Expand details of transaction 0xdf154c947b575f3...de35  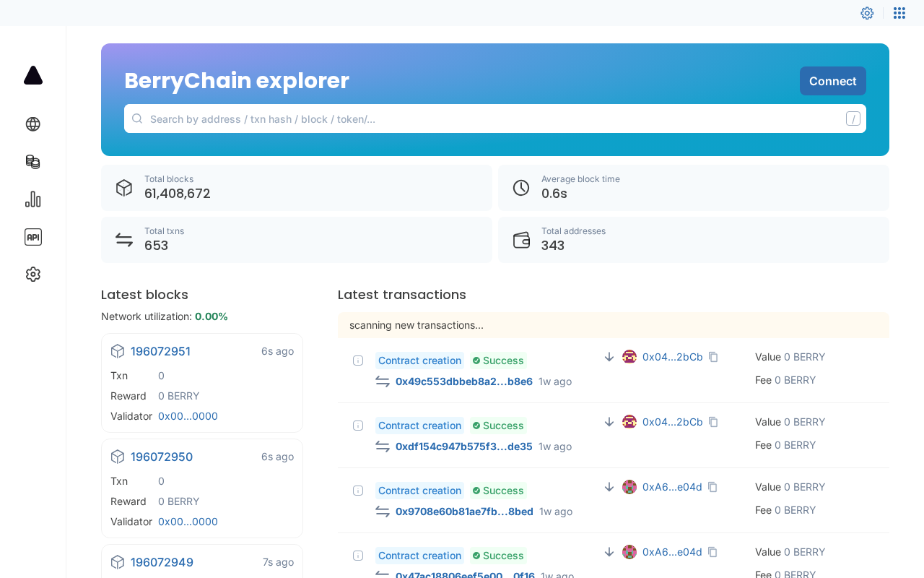point(358,426)
